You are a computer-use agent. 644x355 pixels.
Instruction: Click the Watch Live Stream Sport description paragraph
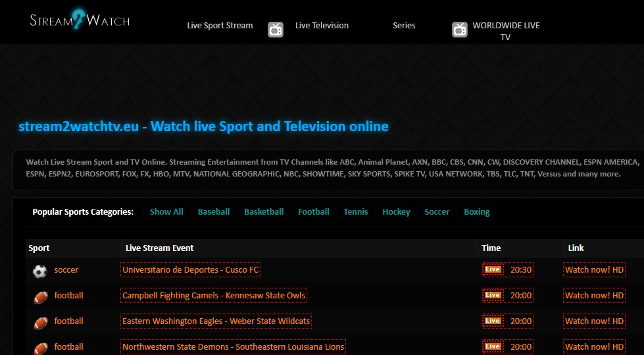point(333,168)
